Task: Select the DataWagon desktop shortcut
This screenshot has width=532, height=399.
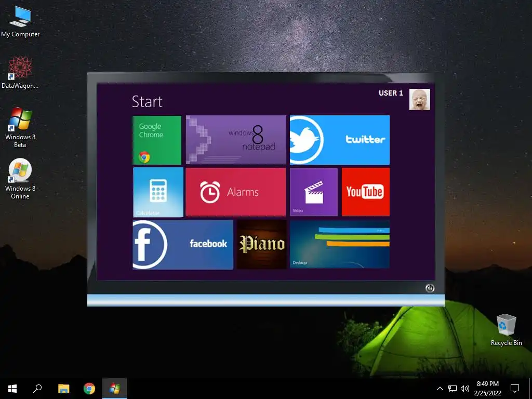Action: tap(20, 73)
